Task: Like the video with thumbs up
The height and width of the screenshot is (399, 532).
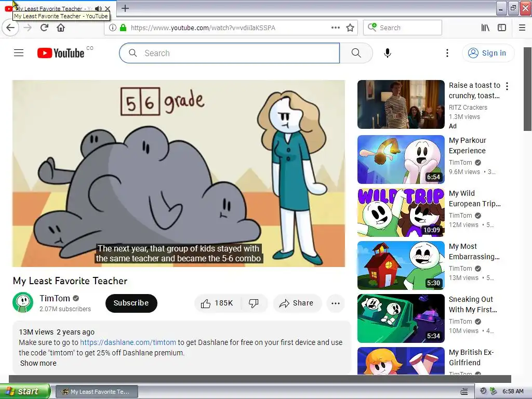Action: 218,303
